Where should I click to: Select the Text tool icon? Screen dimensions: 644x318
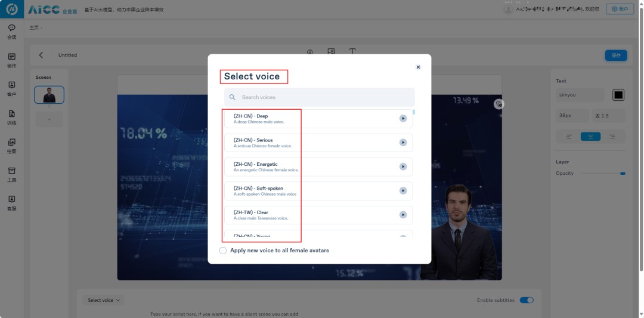(352, 52)
